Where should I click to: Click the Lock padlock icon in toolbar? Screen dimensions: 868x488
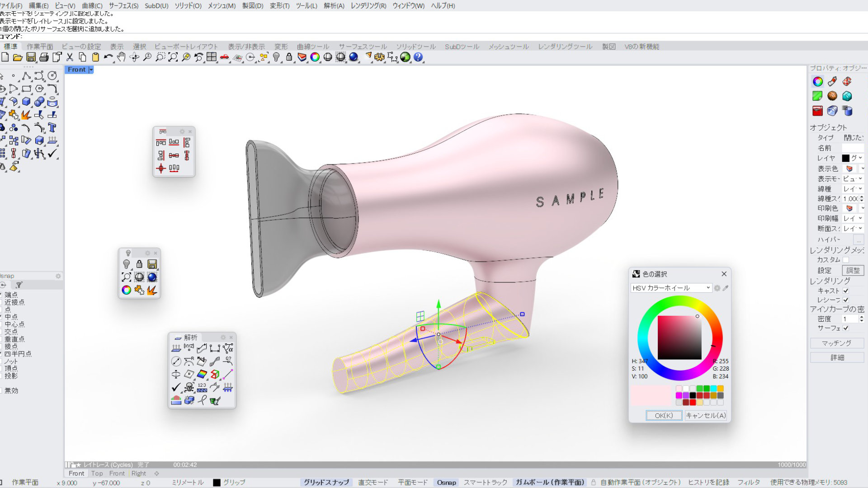coord(289,57)
